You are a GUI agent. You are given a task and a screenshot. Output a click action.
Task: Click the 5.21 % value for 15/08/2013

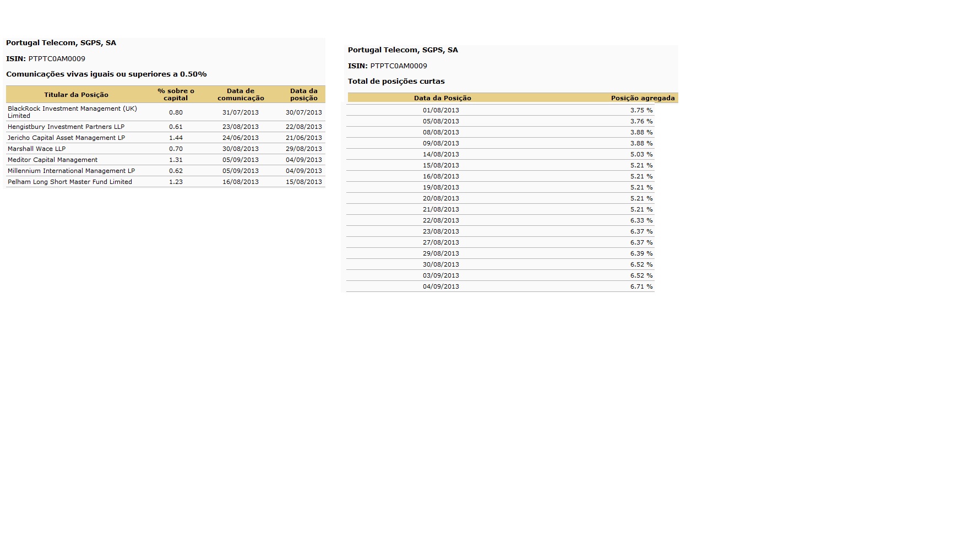(x=641, y=165)
